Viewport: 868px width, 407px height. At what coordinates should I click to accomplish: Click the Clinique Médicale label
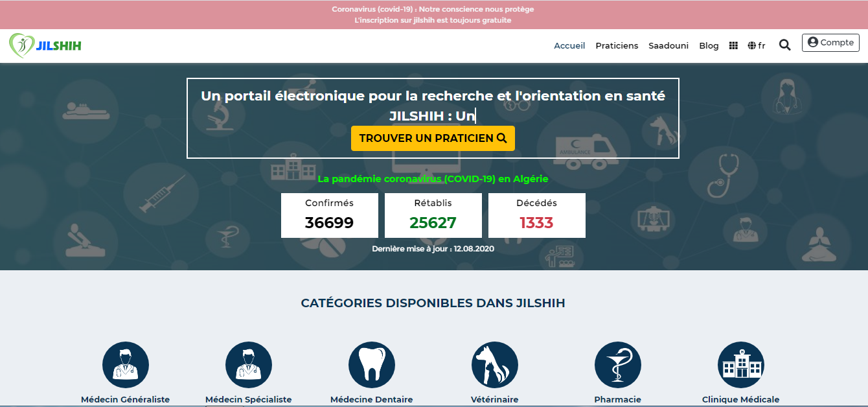(741, 400)
